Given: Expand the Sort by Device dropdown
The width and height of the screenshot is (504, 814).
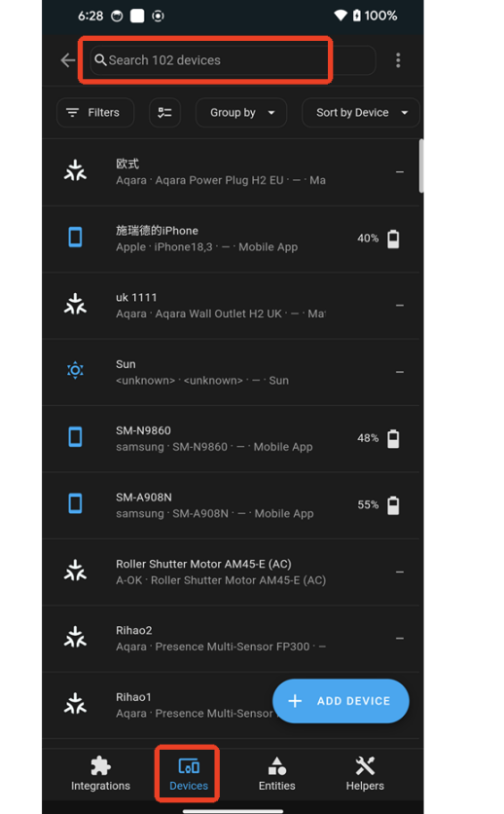Looking at the screenshot, I should [x=360, y=113].
